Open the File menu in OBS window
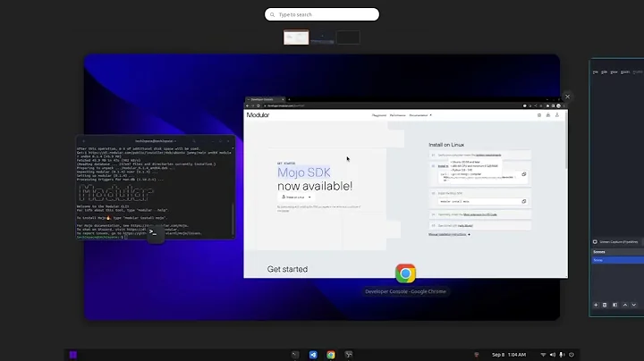Viewport: 644px width, 361px height. pyautogui.click(x=596, y=72)
